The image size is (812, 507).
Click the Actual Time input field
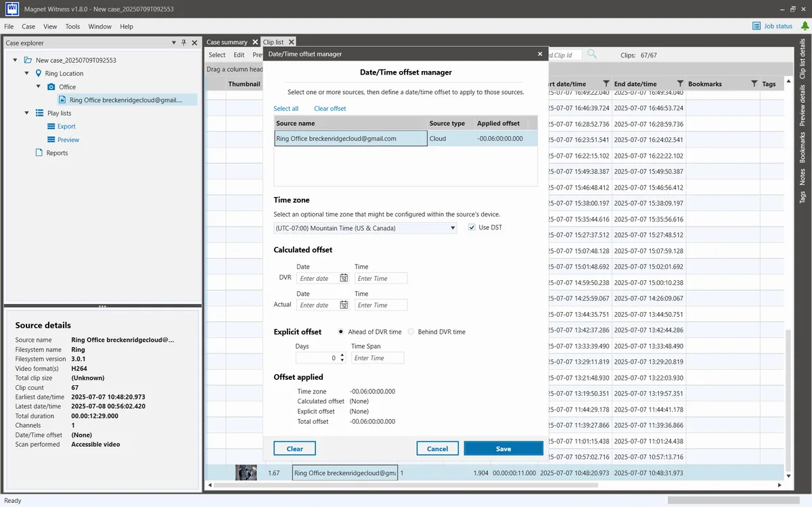(380, 305)
